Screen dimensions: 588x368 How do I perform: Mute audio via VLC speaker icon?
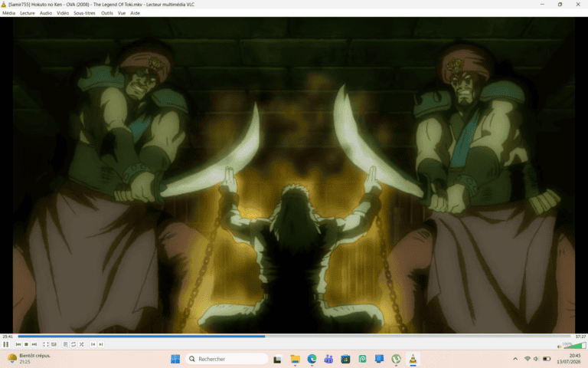[559, 347]
